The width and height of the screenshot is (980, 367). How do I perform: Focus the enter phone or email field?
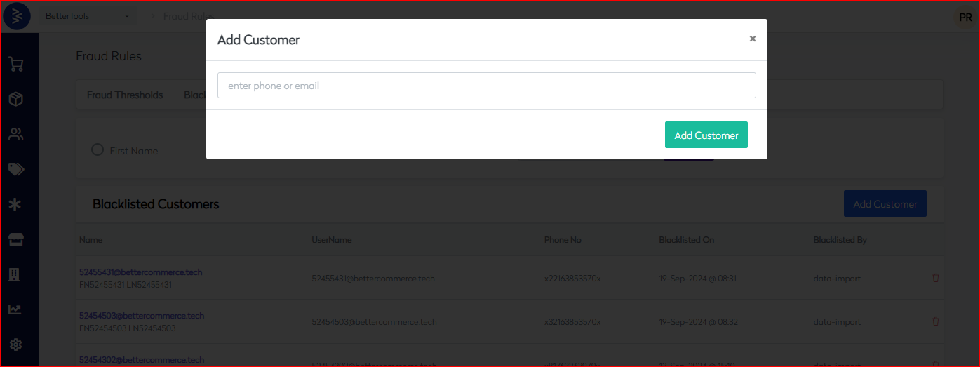coord(486,86)
